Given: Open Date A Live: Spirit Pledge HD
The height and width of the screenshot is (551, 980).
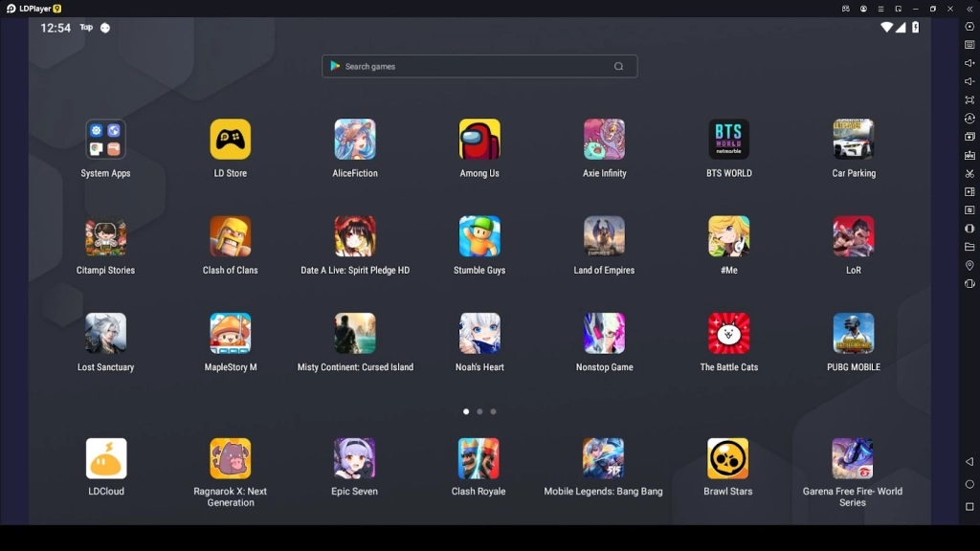Looking at the screenshot, I should (355, 236).
